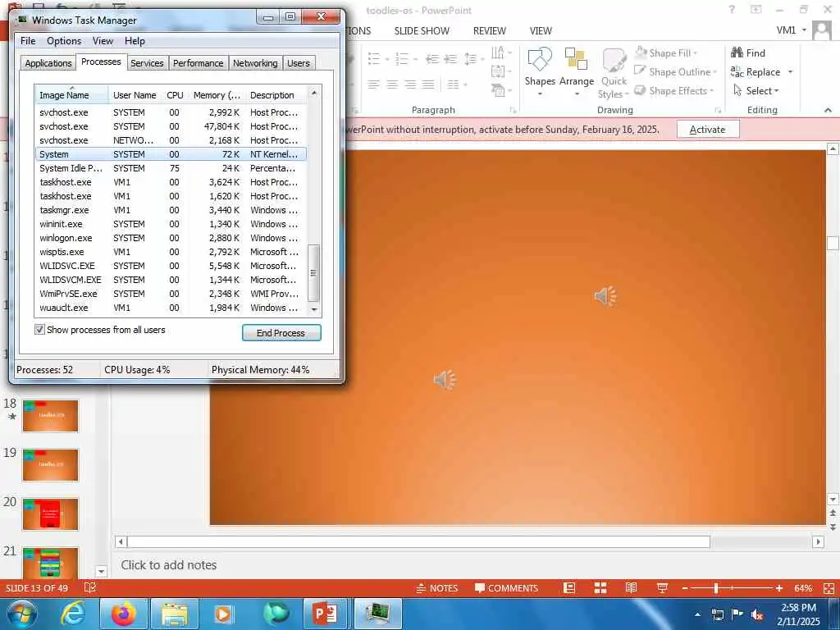Viewport: 840px width, 630px height.
Task: Click the align right paragraph icon
Action: tap(410, 84)
